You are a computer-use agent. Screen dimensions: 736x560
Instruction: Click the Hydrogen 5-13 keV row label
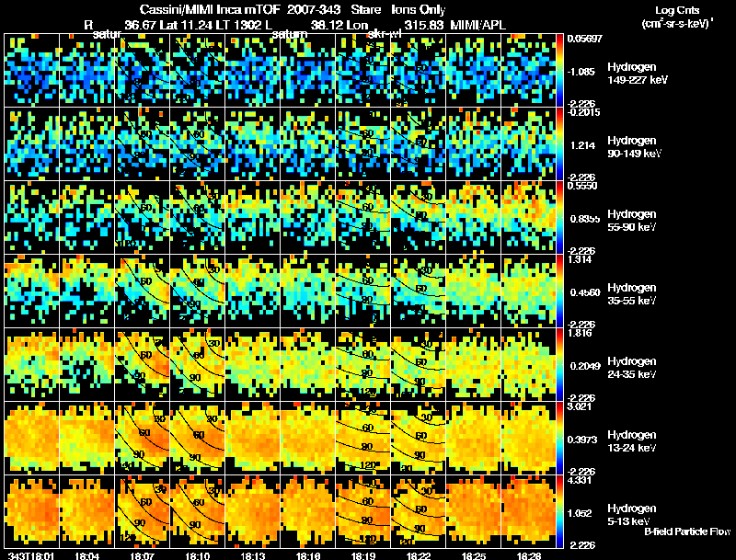click(x=632, y=515)
